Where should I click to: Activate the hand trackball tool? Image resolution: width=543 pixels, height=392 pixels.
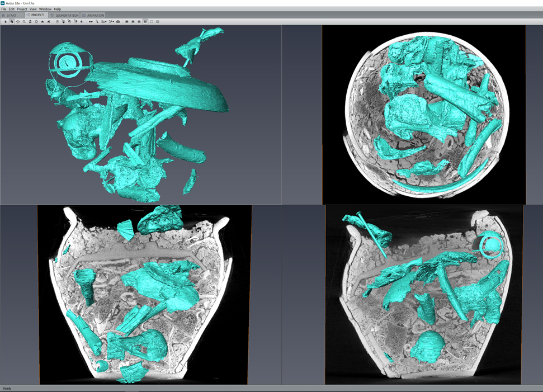pyautogui.click(x=12, y=21)
